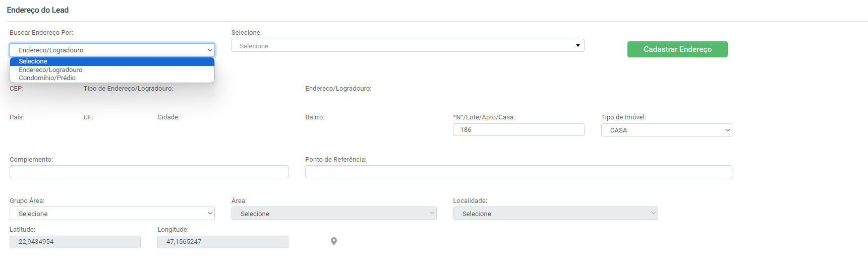Click the map pin location icon

[x=333, y=241]
